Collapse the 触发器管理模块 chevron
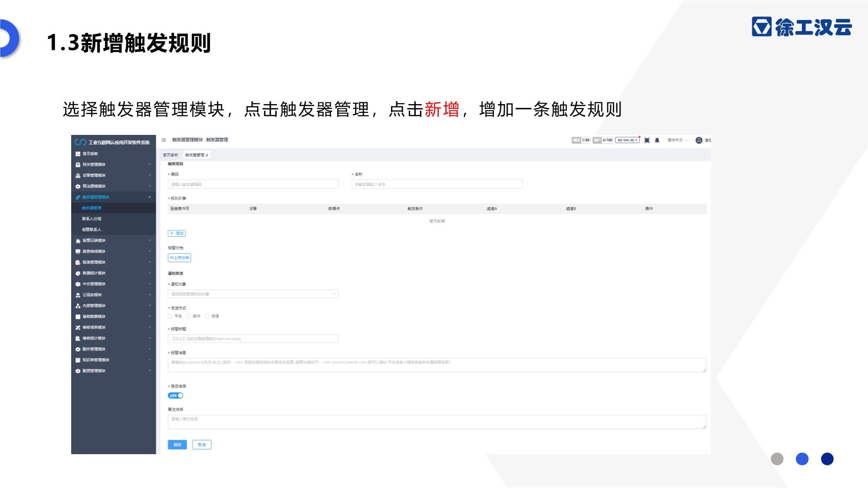 (x=150, y=197)
